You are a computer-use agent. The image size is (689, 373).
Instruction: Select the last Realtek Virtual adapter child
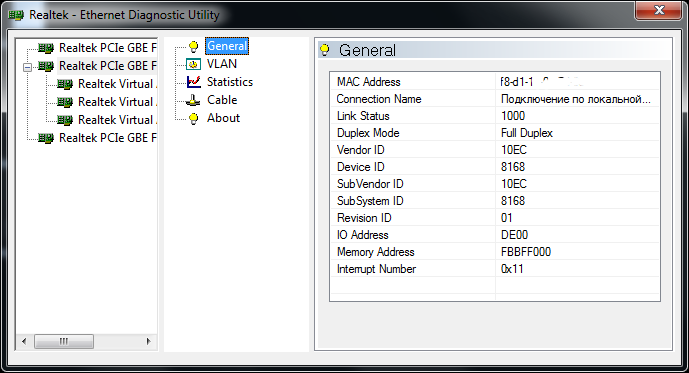coord(117,120)
